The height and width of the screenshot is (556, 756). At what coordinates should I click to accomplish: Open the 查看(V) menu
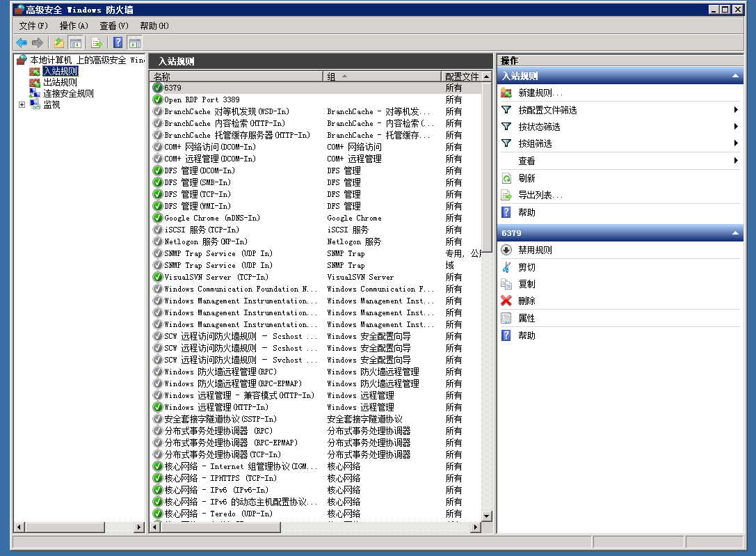click(x=114, y=26)
